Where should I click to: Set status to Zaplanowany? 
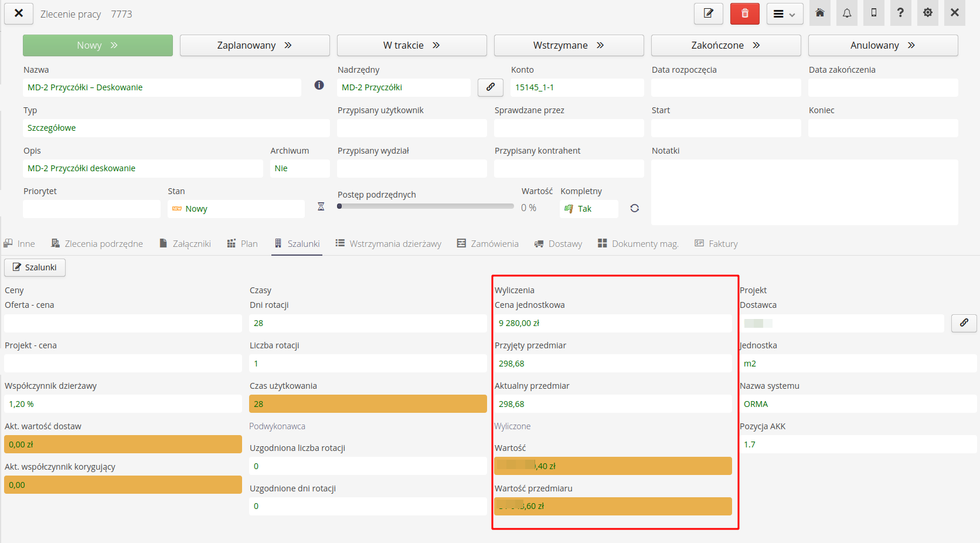pos(254,45)
